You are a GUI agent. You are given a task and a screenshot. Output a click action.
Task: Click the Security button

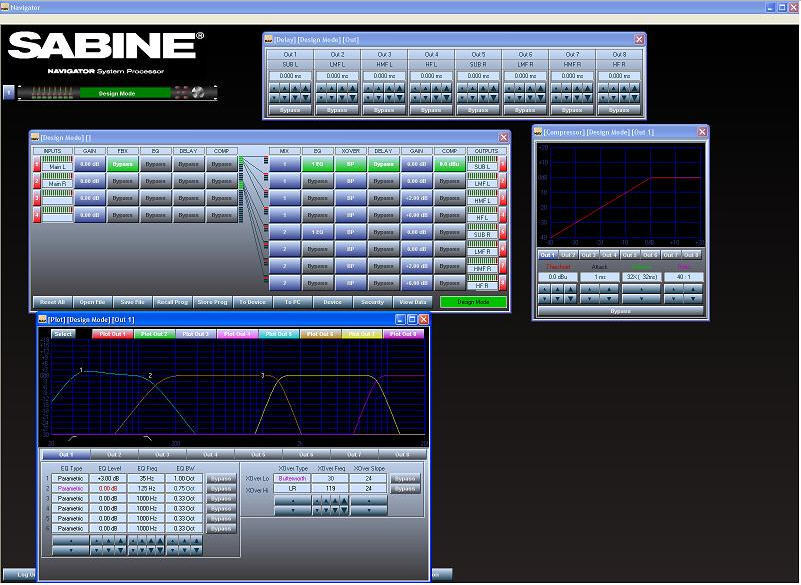point(372,302)
